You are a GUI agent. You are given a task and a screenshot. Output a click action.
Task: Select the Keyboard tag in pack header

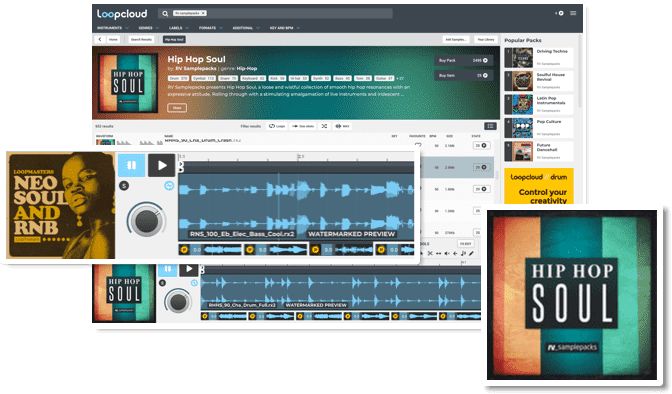pyautogui.click(x=253, y=78)
